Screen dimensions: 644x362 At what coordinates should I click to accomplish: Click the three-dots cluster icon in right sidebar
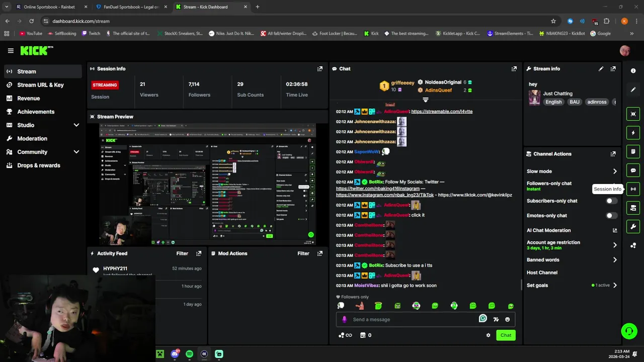pyautogui.click(x=633, y=245)
